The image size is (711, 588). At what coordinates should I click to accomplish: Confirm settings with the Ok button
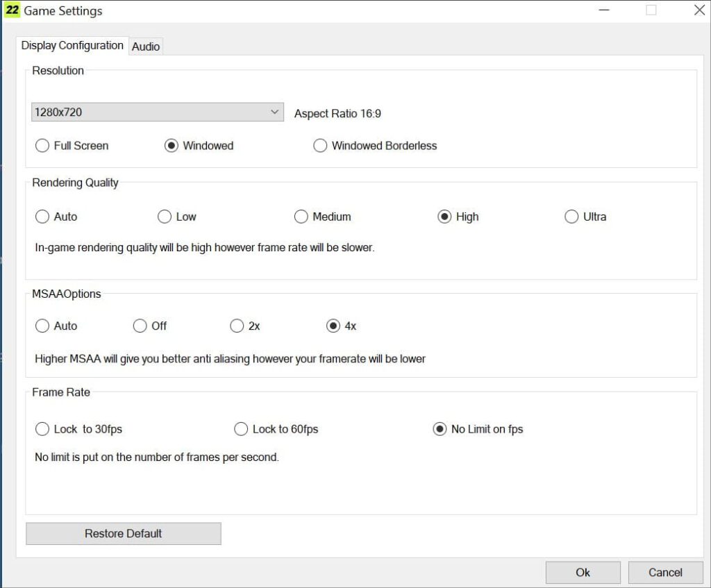(x=583, y=572)
